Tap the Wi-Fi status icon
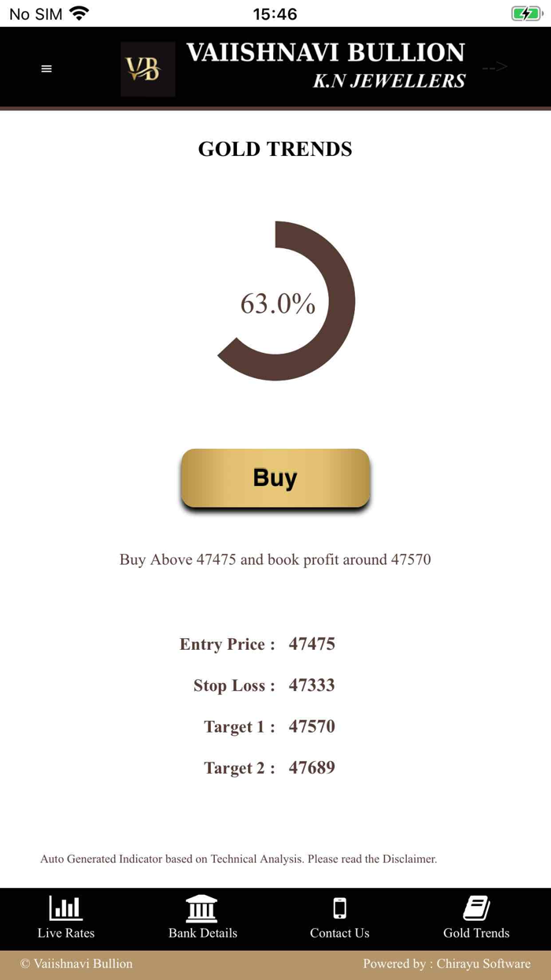 (79, 13)
